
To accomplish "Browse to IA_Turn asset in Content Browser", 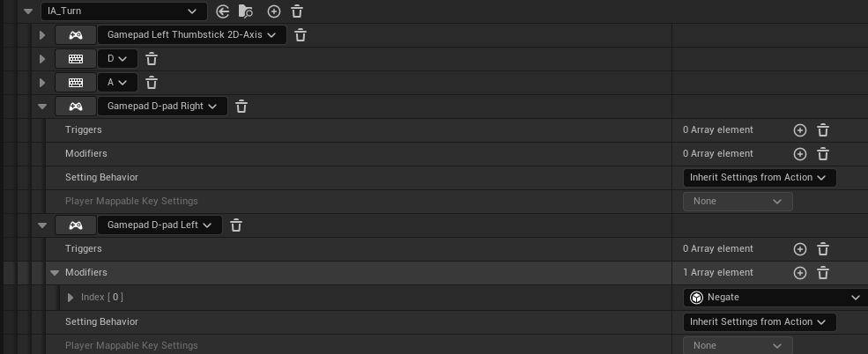I will click(246, 11).
